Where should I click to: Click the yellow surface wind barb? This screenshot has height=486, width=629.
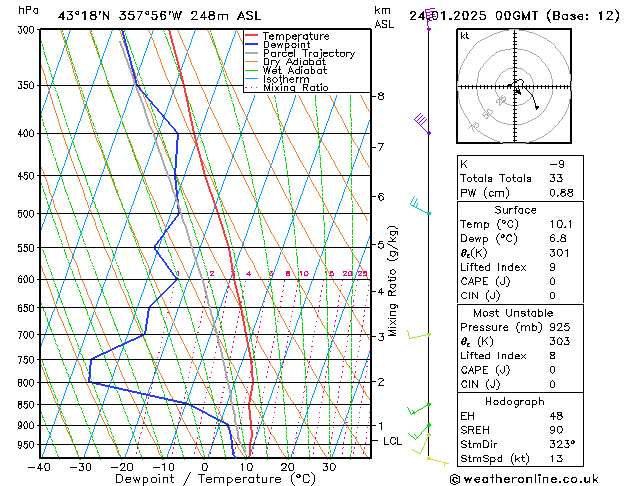pos(438,461)
